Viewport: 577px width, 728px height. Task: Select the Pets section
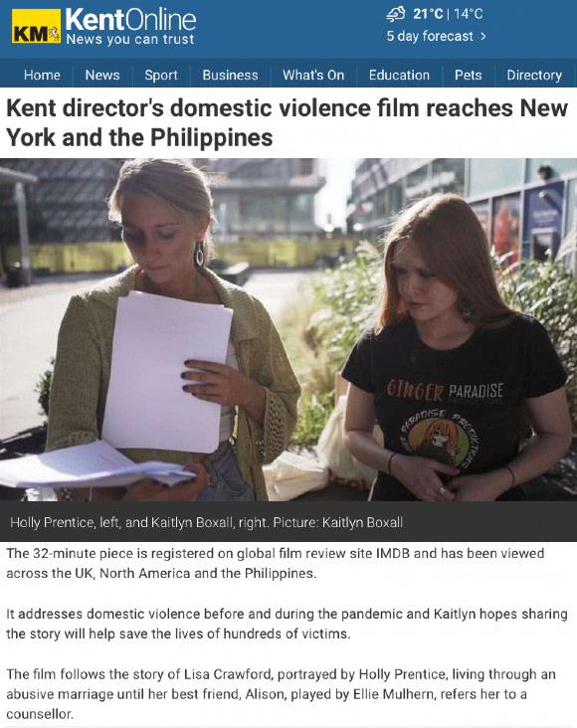coord(468,75)
